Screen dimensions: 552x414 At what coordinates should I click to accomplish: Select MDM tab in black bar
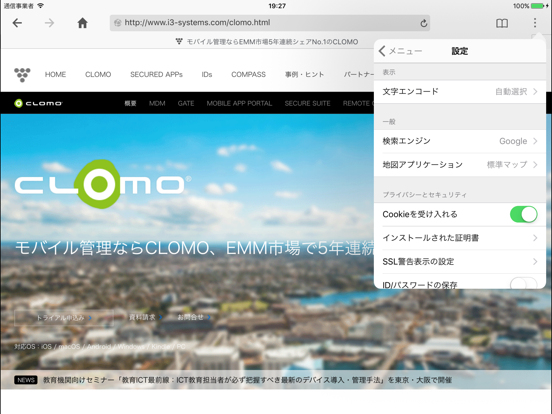tap(157, 104)
